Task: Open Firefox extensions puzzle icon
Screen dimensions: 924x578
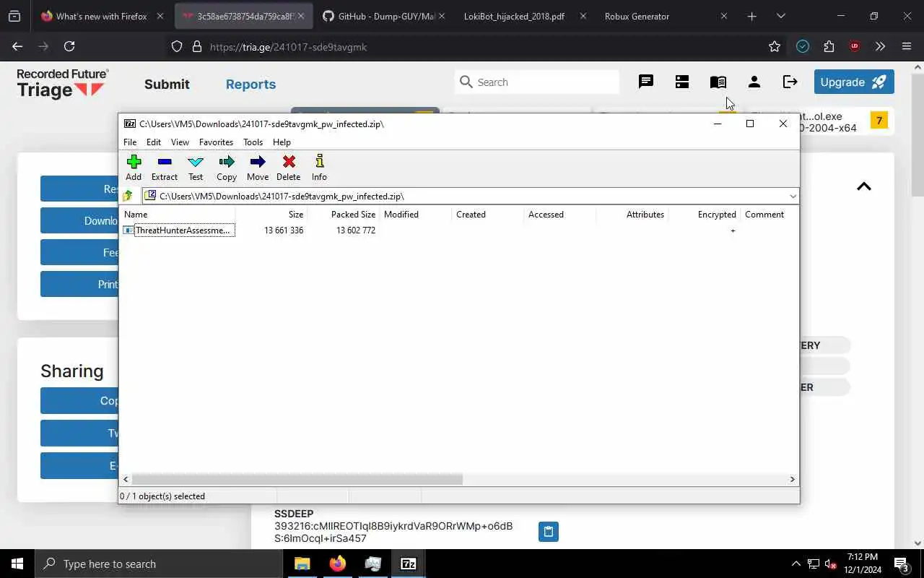Action: pos(829,46)
